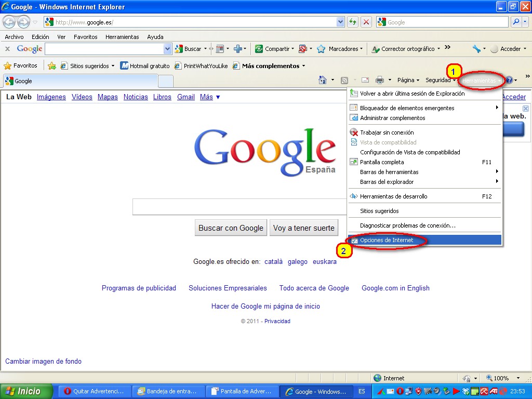Image resolution: width=532 pixels, height=399 pixels.
Task: Open the Favoritos star button
Action: (20, 65)
